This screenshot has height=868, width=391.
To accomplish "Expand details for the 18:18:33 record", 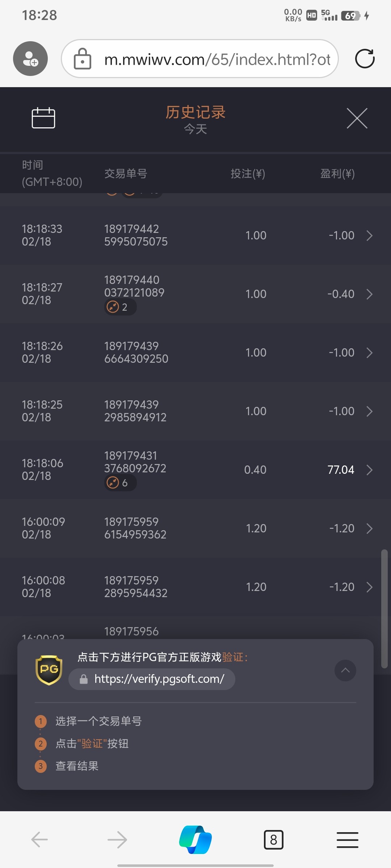I will pyautogui.click(x=369, y=235).
